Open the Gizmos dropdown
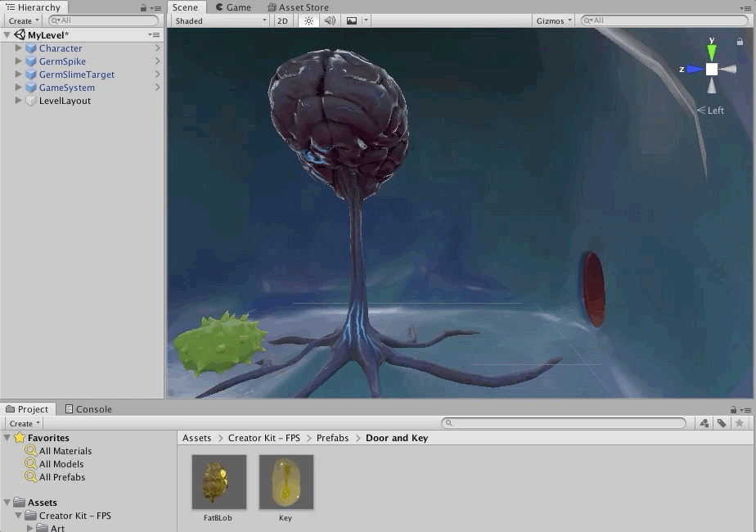 tap(554, 20)
